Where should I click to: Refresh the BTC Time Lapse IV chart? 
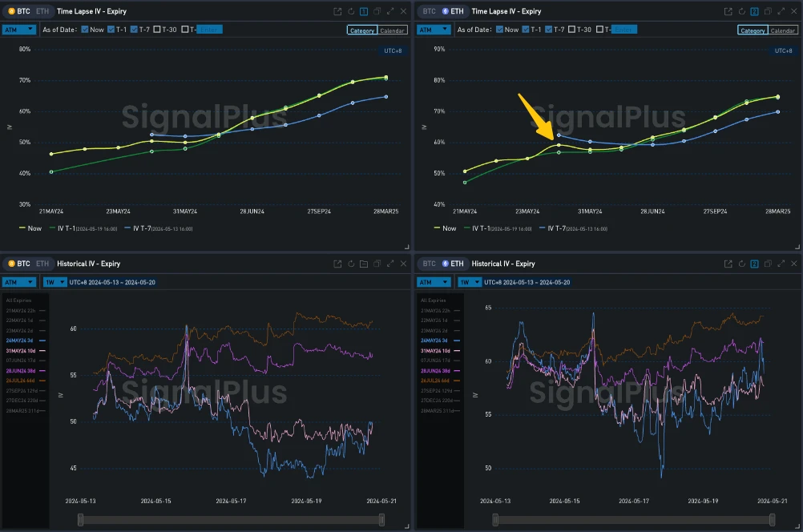click(350, 11)
